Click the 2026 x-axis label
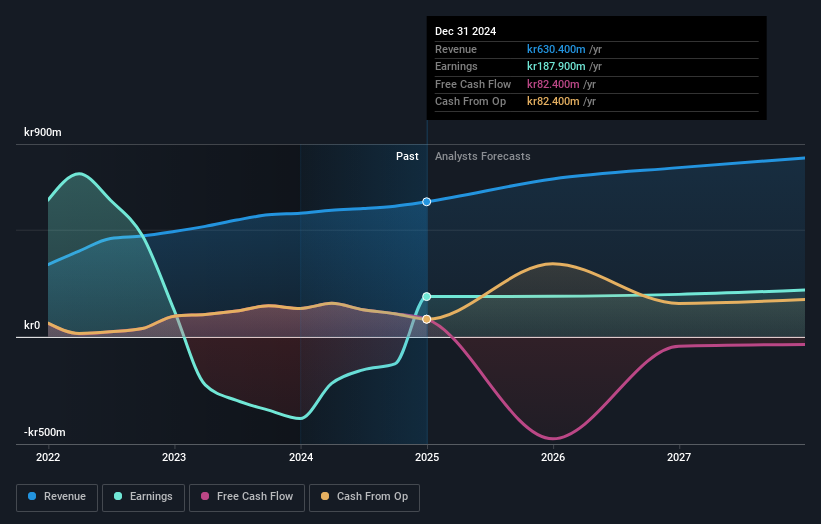This screenshot has width=821, height=524. 553,457
